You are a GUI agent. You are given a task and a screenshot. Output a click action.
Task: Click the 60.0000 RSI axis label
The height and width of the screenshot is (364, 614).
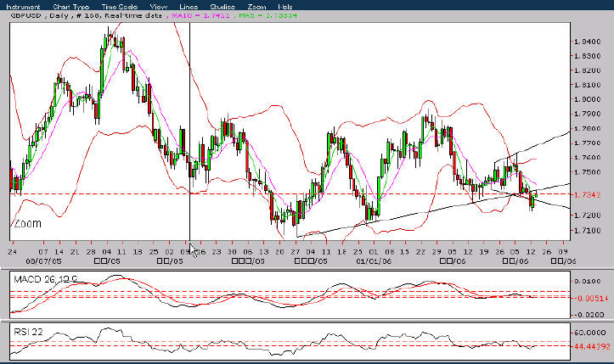click(589, 333)
